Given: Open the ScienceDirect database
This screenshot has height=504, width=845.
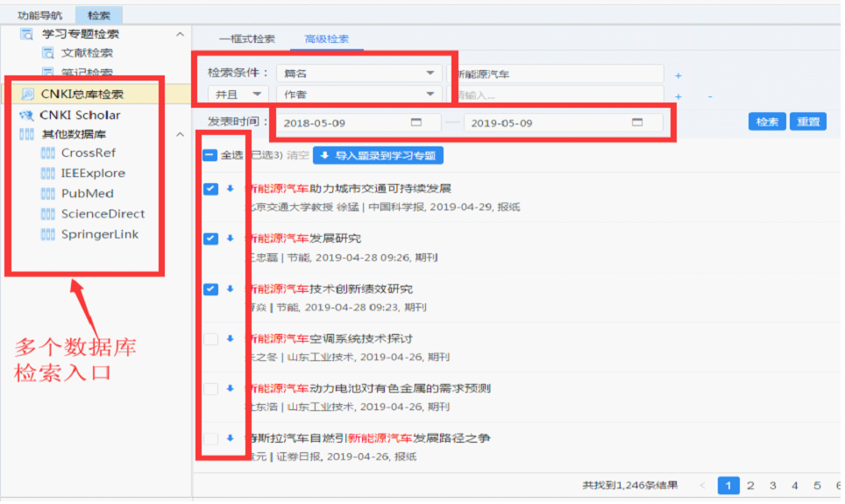Looking at the screenshot, I should [103, 214].
